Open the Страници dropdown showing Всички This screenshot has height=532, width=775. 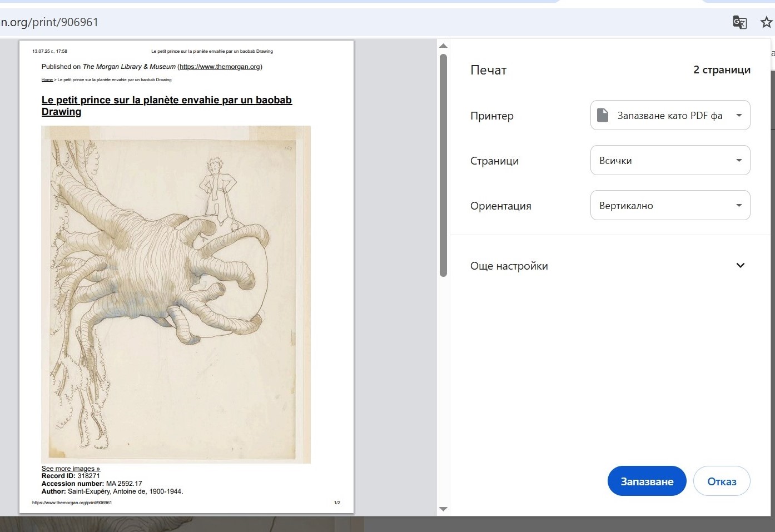click(x=670, y=160)
